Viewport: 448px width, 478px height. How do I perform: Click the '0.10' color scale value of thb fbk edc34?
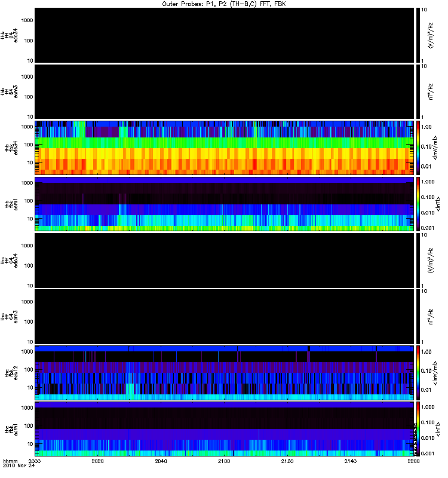pyautogui.click(x=426, y=146)
